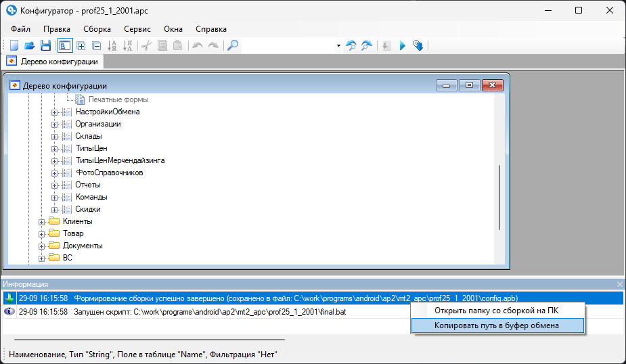This screenshot has height=364, width=626.
Task: Toggle the configuration tree view toolbar button
Action: (64, 46)
